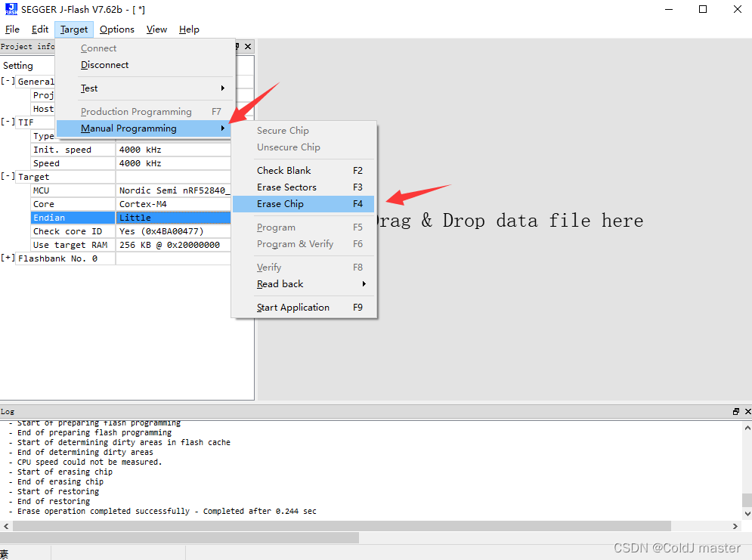Collapse the TIF settings group
Viewport: 752px width, 560px height.
[8, 122]
